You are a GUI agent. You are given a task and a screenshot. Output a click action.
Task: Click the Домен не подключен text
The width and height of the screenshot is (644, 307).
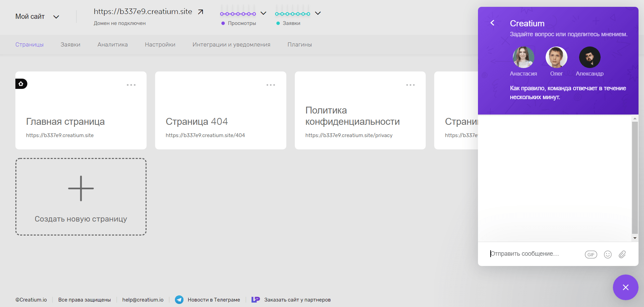(x=120, y=23)
